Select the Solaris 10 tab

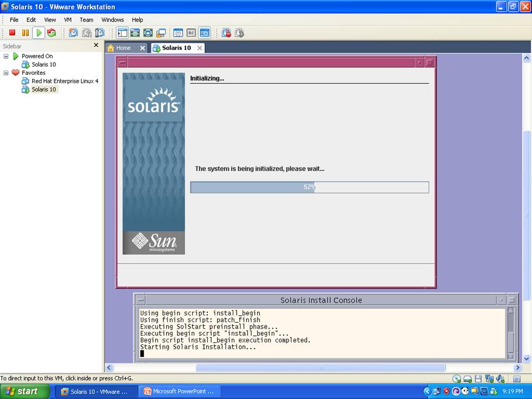(176, 48)
